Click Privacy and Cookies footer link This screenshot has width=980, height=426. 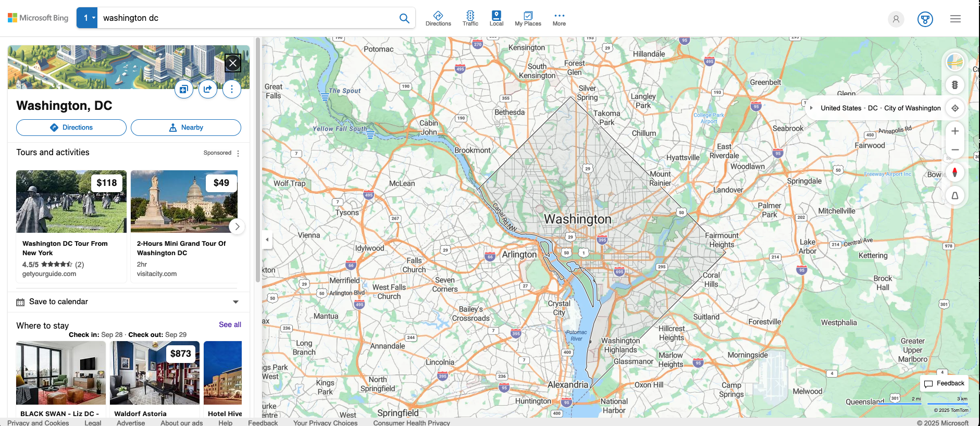(38, 423)
